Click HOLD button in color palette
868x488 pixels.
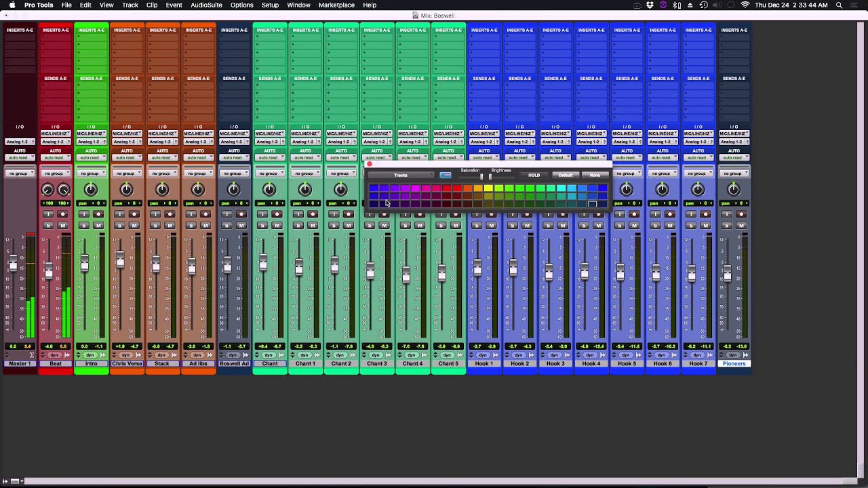(x=534, y=175)
